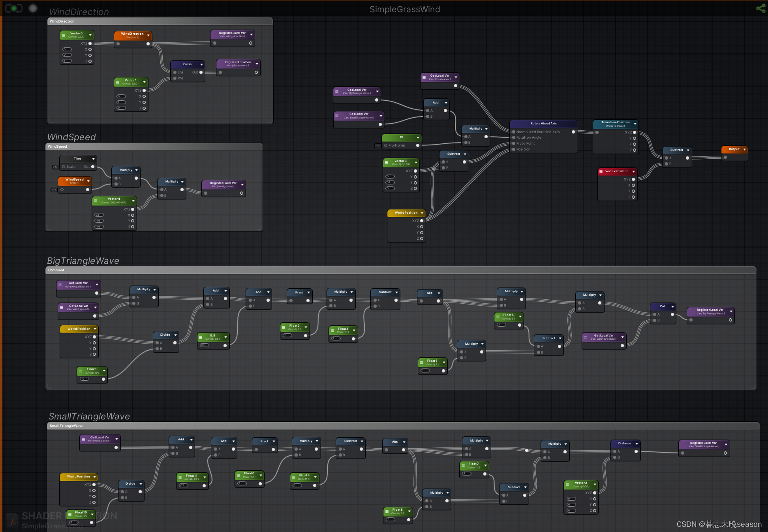Toggle the Time node Scale input port

tap(64, 167)
